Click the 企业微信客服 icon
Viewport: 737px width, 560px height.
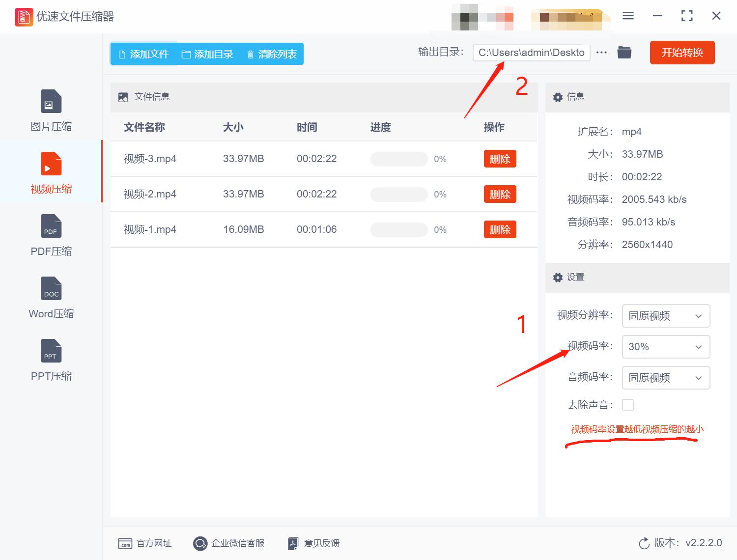pyautogui.click(x=200, y=543)
